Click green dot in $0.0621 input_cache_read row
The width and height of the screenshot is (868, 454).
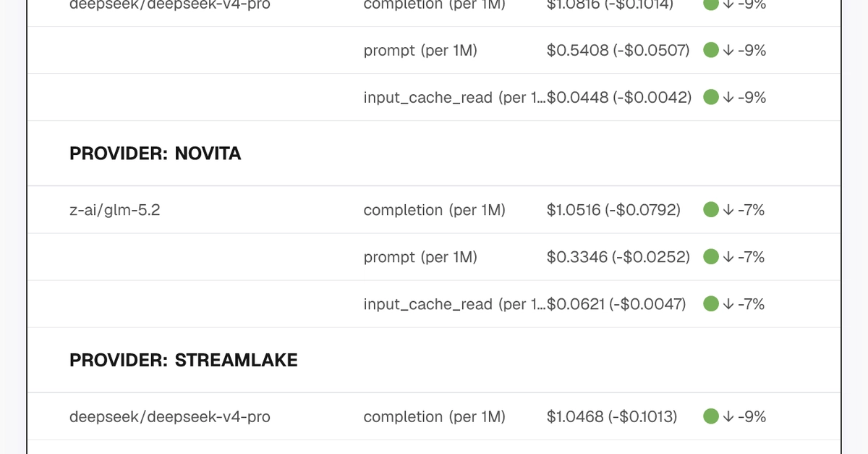coord(710,304)
